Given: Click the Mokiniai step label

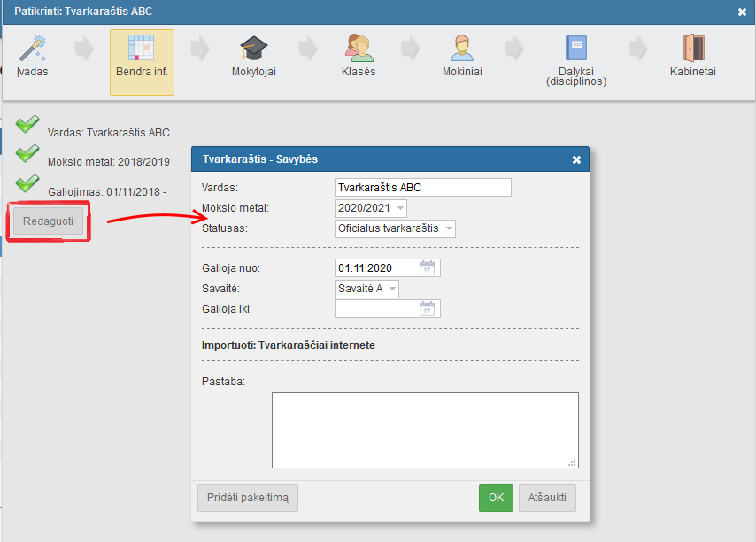Looking at the screenshot, I should (x=462, y=72).
